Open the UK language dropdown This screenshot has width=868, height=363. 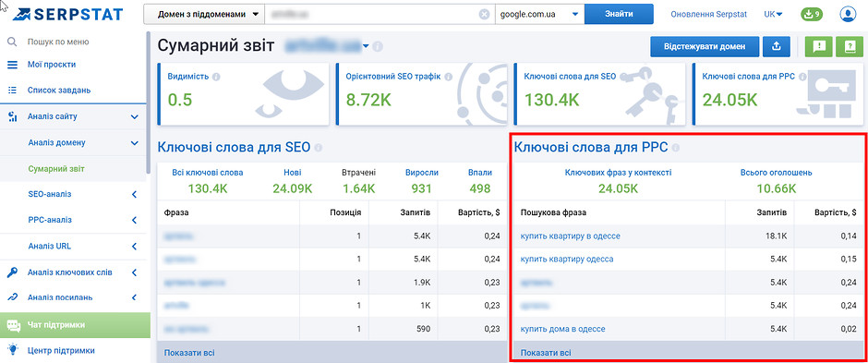(x=773, y=15)
